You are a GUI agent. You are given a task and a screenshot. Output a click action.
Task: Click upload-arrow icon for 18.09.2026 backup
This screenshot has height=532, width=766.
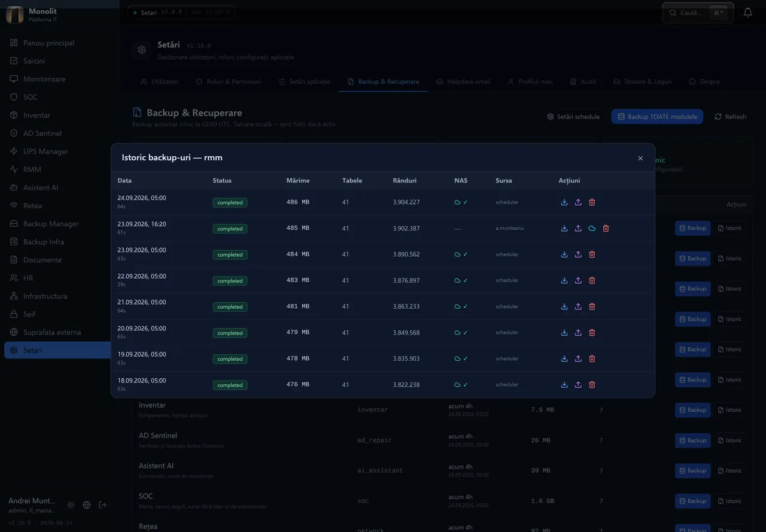(x=578, y=385)
